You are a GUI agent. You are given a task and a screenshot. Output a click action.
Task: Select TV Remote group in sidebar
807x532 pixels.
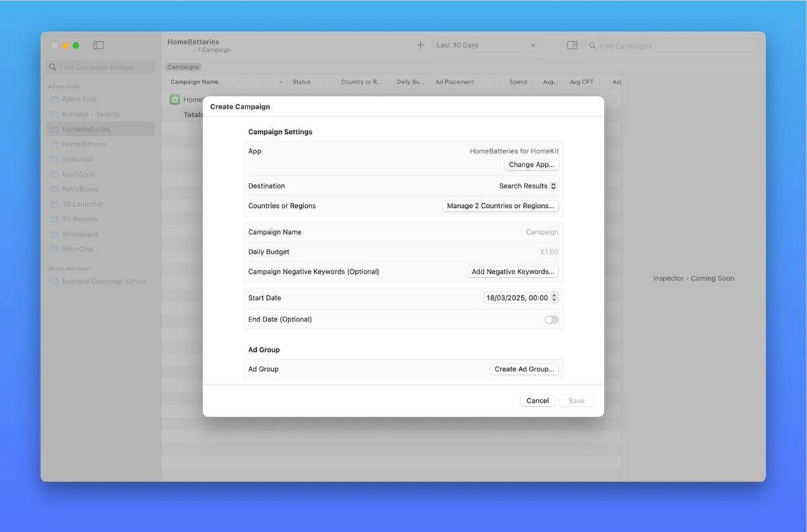100,219
